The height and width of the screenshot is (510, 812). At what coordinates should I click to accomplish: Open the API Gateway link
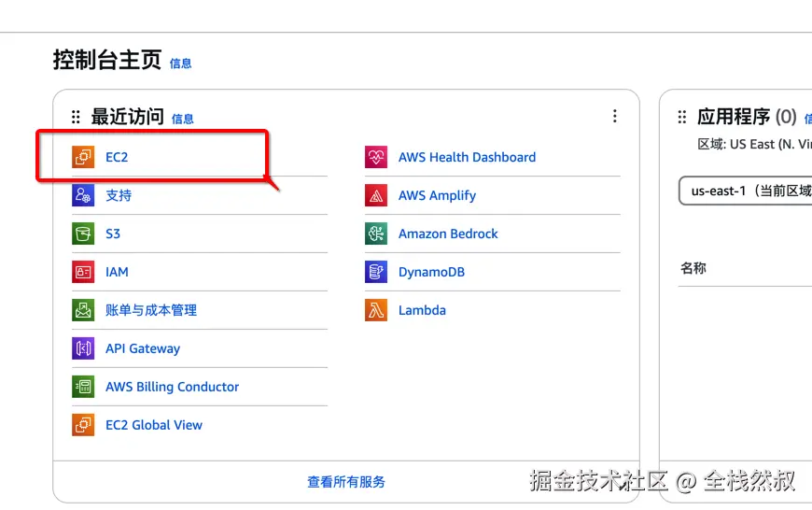click(x=143, y=348)
